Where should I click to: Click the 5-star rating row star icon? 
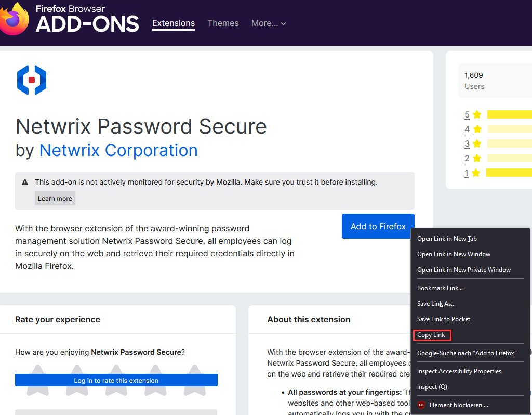coord(477,115)
